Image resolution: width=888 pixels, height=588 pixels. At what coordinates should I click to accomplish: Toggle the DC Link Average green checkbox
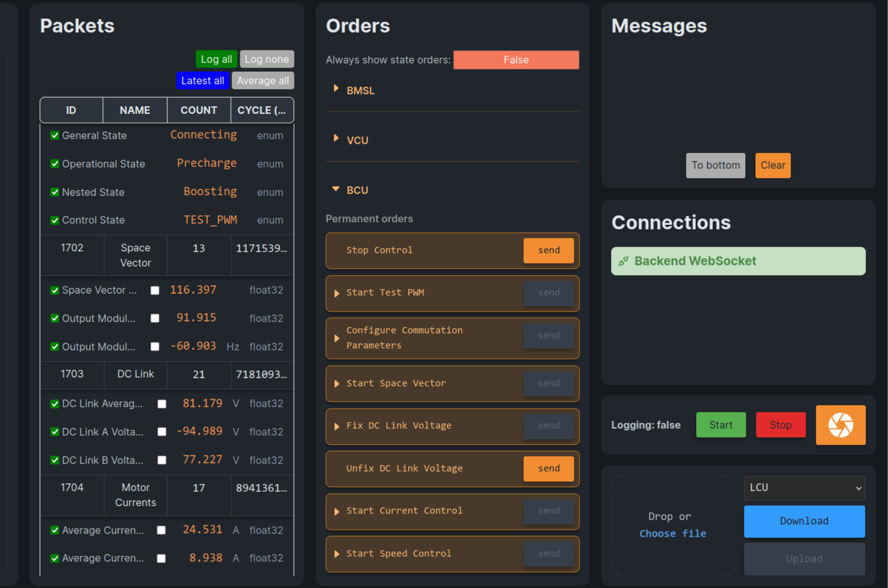55,404
